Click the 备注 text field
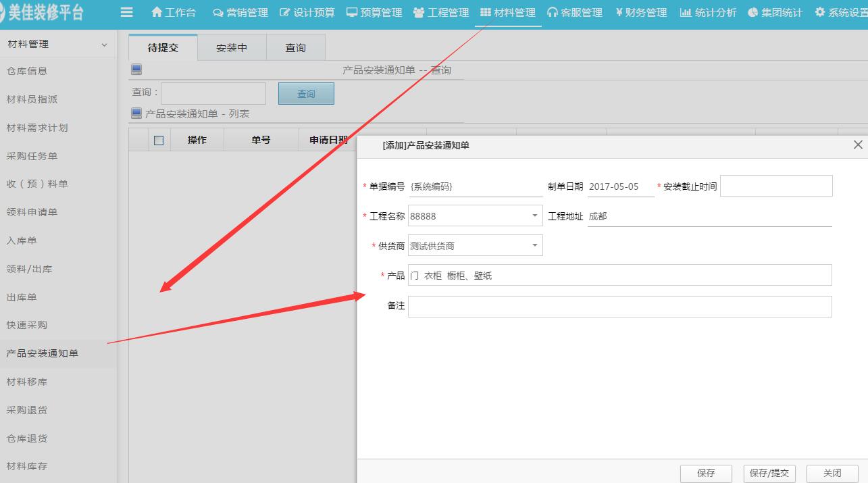This screenshot has height=483, width=868. click(619, 306)
